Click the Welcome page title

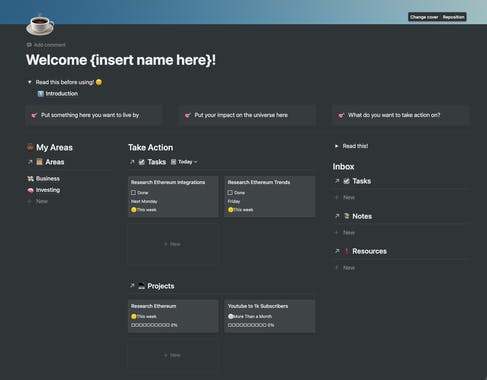tap(121, 60)
